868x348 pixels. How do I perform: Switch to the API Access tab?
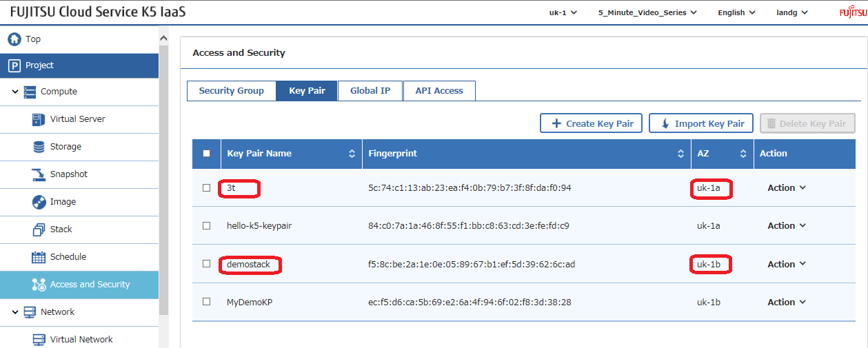[439, 91]
